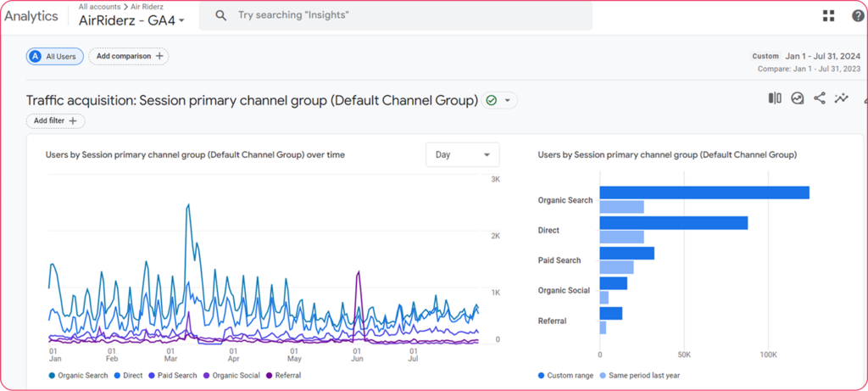The width and height of the screenshot is (868, 391).
Task: Open the Google apps grid icon
Action: pyautogui.click(x=828, y=15)
